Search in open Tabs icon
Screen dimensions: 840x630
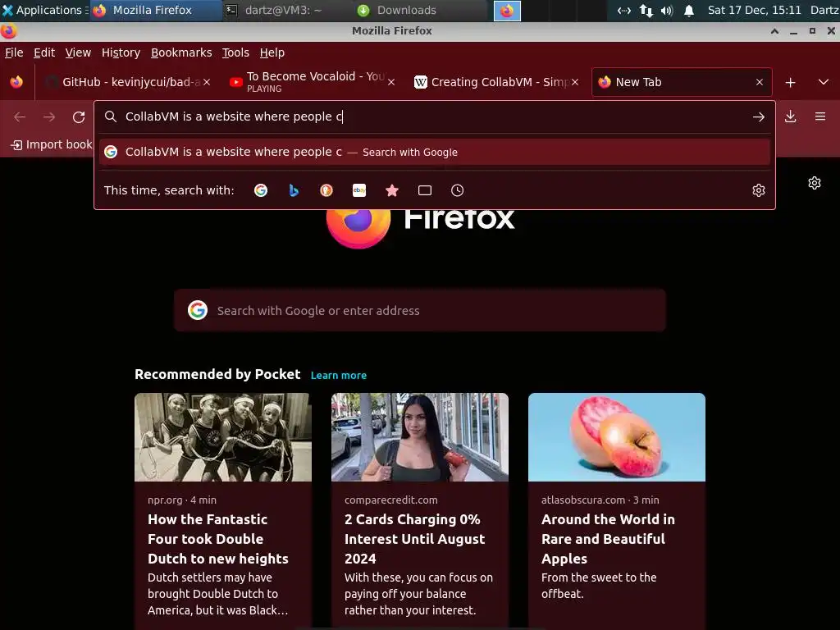click(425, 190)
